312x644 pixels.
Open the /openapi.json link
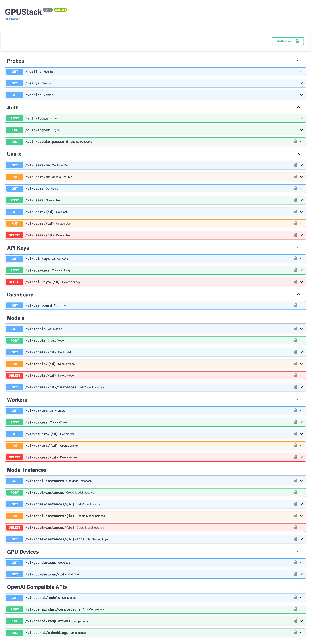(13, 19)
